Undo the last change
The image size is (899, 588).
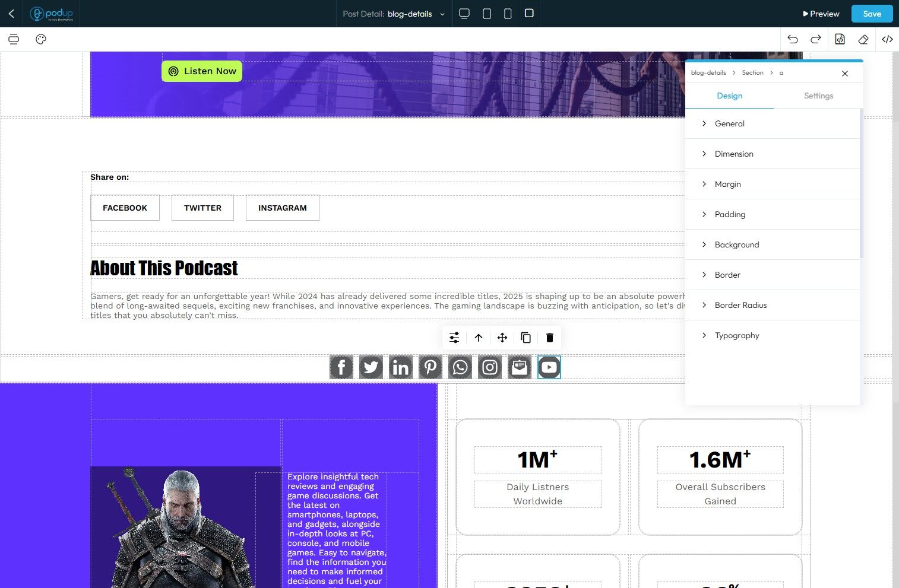tap(793, 39)
